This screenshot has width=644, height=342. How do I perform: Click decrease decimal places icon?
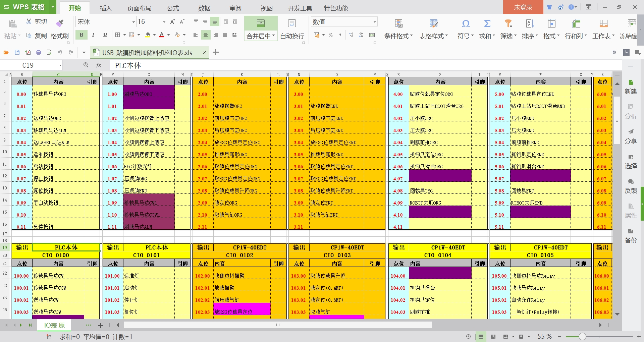point(361,35)
